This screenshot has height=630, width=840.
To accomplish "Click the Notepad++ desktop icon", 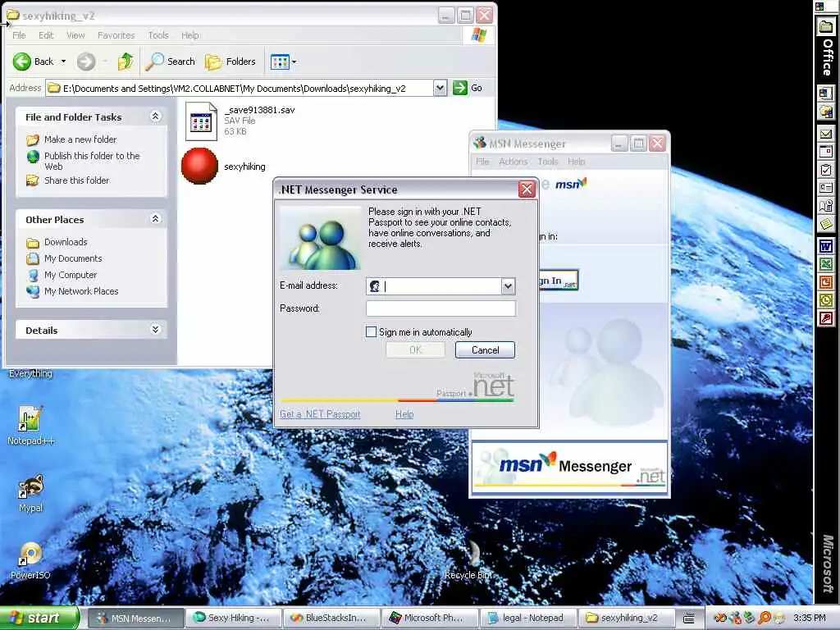I will click(30, 419).
